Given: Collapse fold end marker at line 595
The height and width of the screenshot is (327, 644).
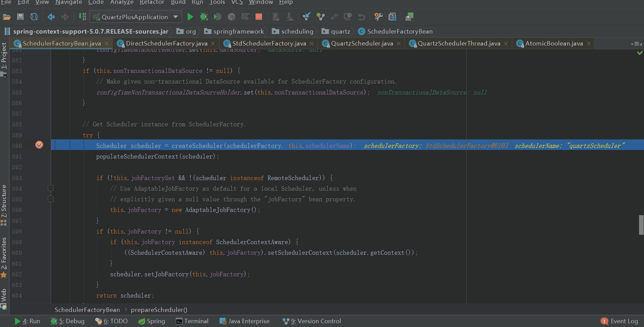Looking at the screenshot, I should 51,198.
